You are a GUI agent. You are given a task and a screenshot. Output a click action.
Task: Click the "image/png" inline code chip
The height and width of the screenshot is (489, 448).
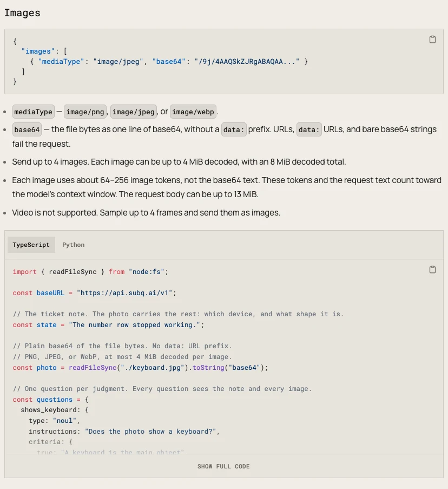[85, 112]
